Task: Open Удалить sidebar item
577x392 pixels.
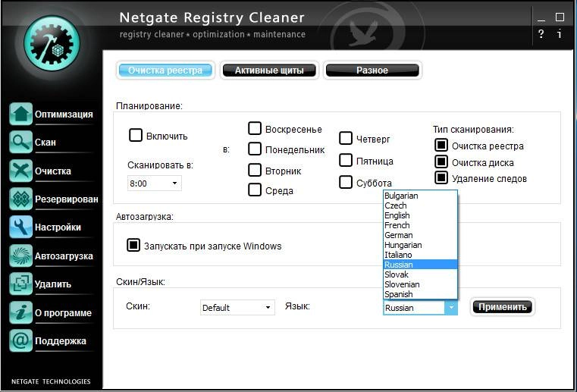Action: [x=52, y=284]
